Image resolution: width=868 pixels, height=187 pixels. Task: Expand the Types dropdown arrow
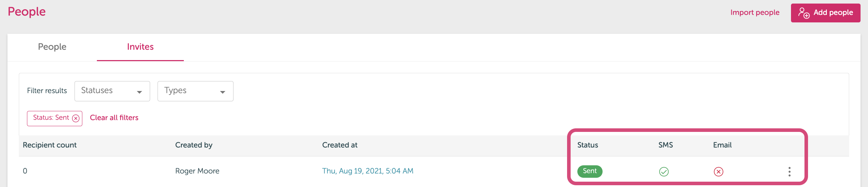click(x=223, y=92)
